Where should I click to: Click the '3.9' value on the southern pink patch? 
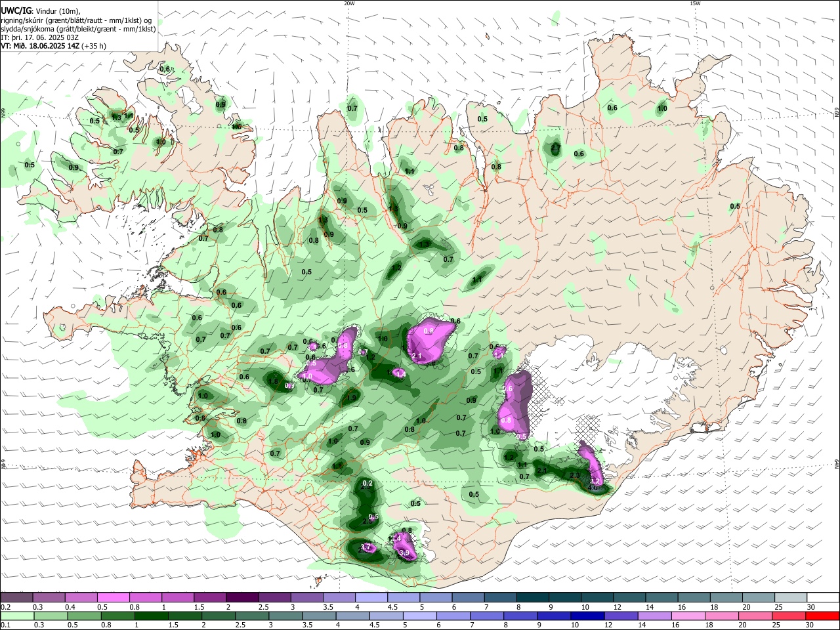click(404, 553)
